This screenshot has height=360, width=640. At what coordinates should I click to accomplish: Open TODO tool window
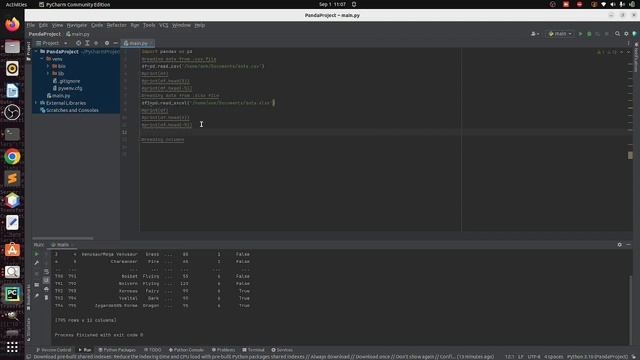pyautogui.click(x=153, y=350)
